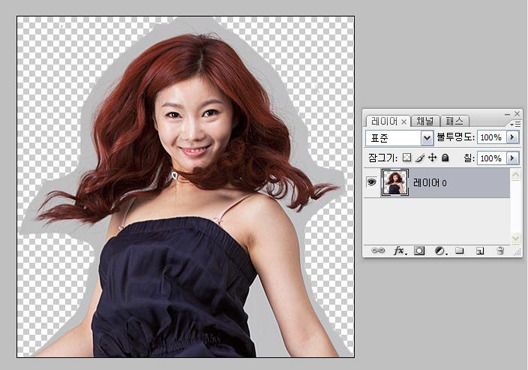Viewport: 528px width, 370px height.
Task: Minimize the layers panel
Action: coord(507,114)
